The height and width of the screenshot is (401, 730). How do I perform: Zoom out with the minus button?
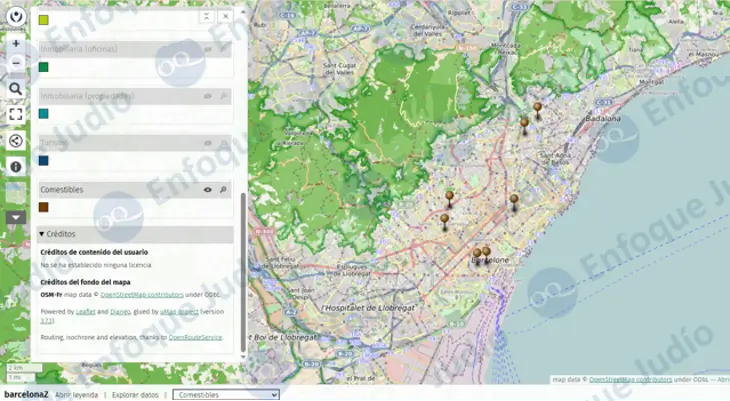click(x=16, y=63)
